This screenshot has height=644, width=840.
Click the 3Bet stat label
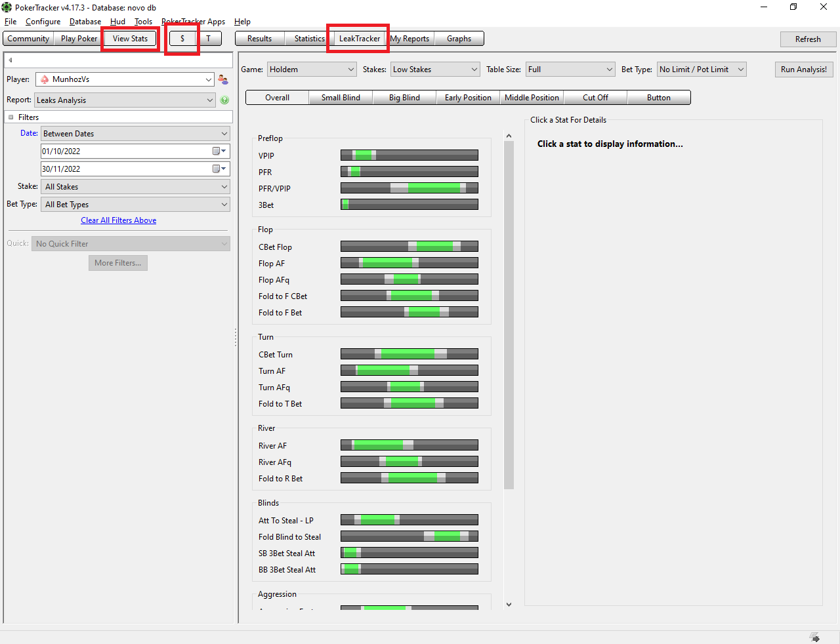266,205
